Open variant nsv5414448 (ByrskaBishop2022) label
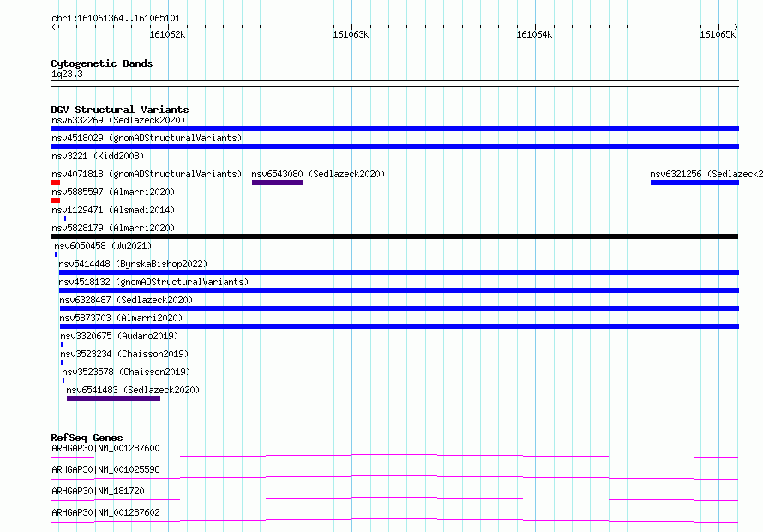 coord(133,264)
